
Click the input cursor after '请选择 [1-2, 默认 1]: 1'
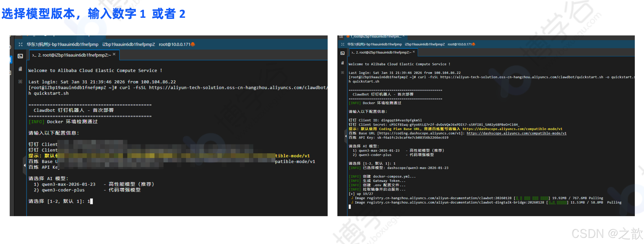pyautogui.click(x=91, y=201)
